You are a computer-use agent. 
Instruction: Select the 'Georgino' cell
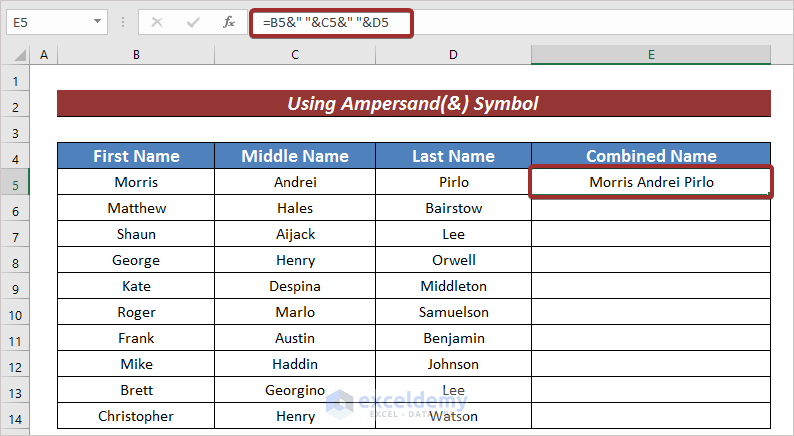click(295, 389)
